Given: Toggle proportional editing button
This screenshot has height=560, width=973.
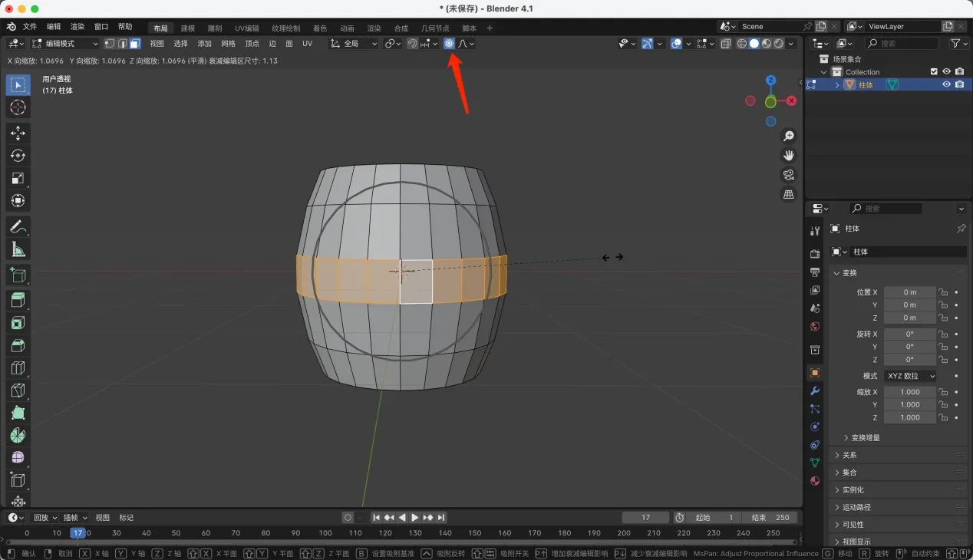Looking at the screenshot, I should coord(449,44).
